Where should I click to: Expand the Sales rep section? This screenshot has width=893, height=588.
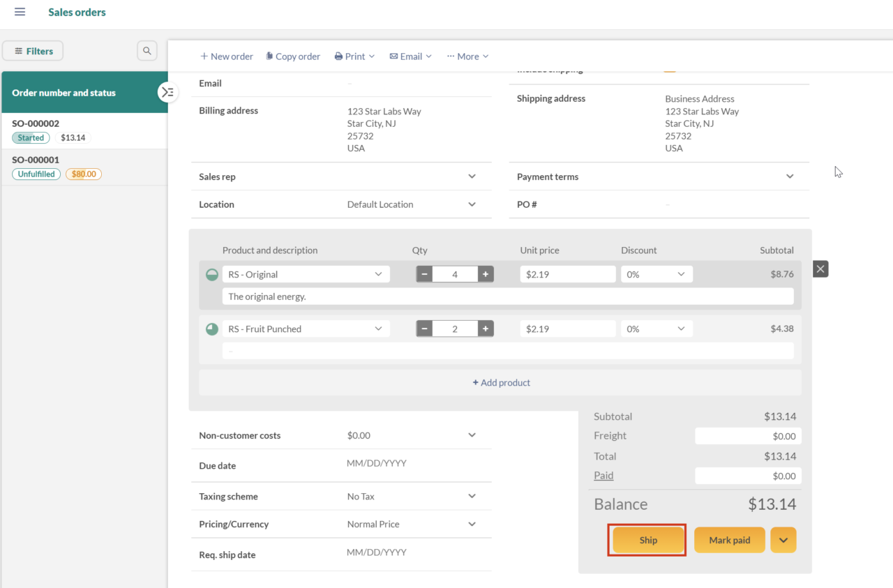(472, 176)
